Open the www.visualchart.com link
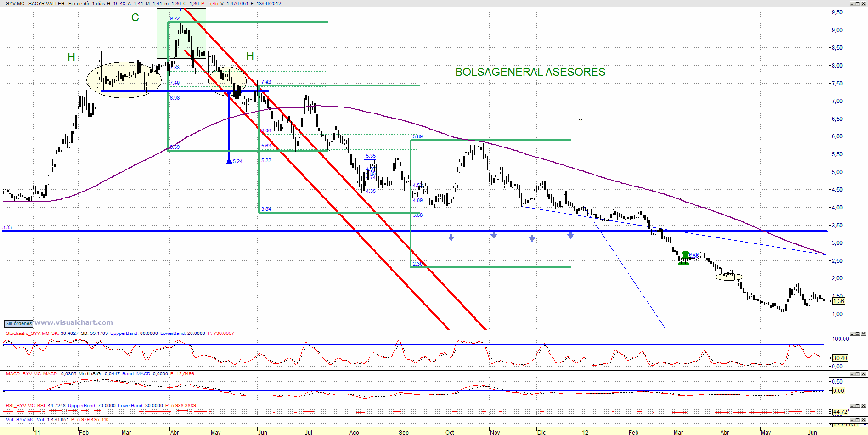The height and width of the screenshot is (435, 868). (x=74, y=322)
